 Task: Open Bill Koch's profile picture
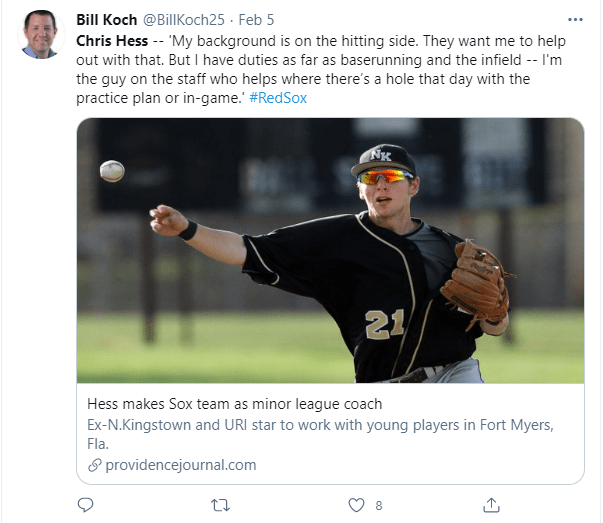coord(40,35)
